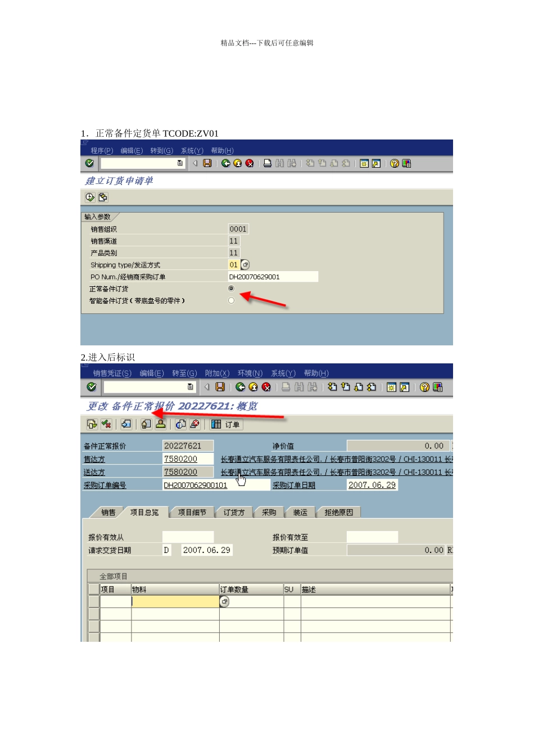This screenshot has height=756, width=534.
Task: Click the Get Variant icon beside the Execute icon
Action: pyautogui.click(x=103, y=197)
